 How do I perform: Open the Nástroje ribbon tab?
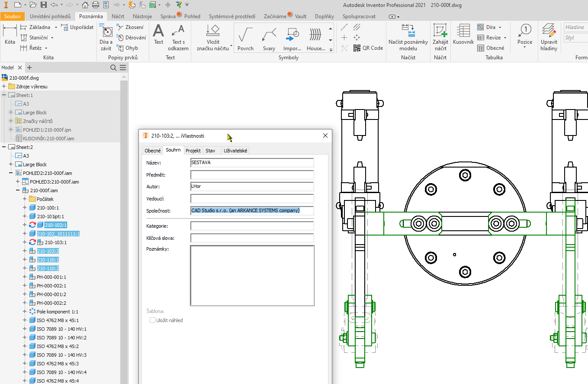[143, 16]
